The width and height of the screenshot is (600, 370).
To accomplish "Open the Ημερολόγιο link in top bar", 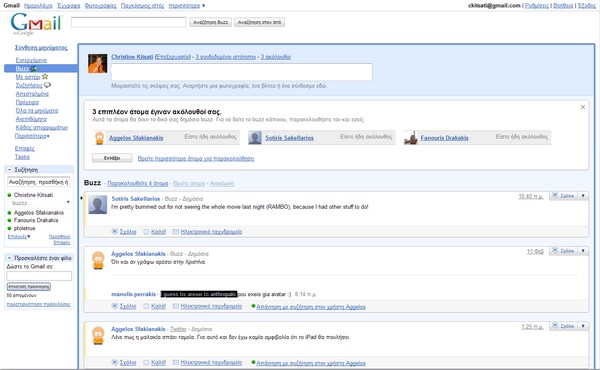I will [38, 6].
